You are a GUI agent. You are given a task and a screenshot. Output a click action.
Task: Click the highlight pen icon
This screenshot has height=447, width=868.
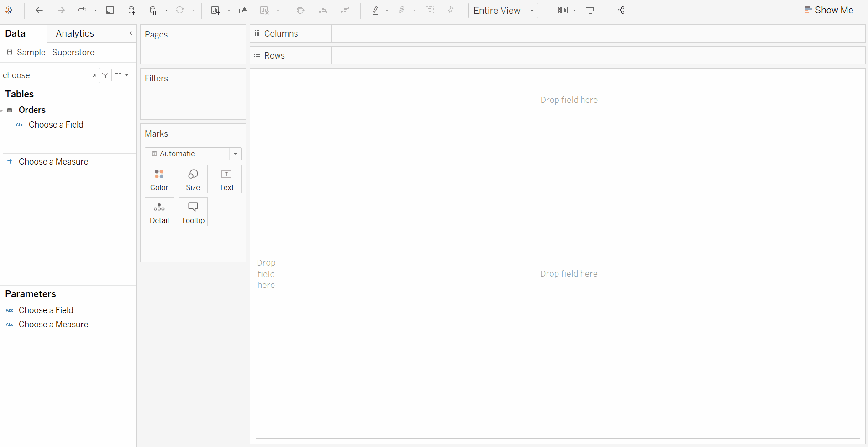[375, 10]
